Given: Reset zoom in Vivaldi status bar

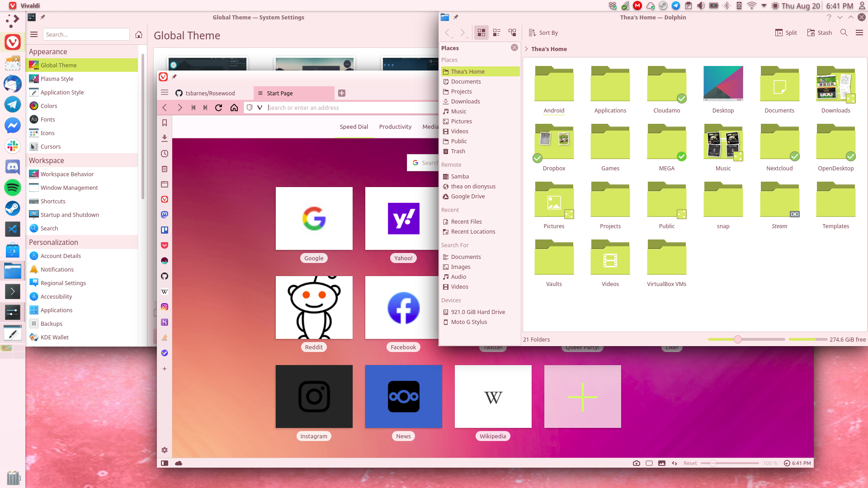Looking at the screenshot, I should point(690,463).
